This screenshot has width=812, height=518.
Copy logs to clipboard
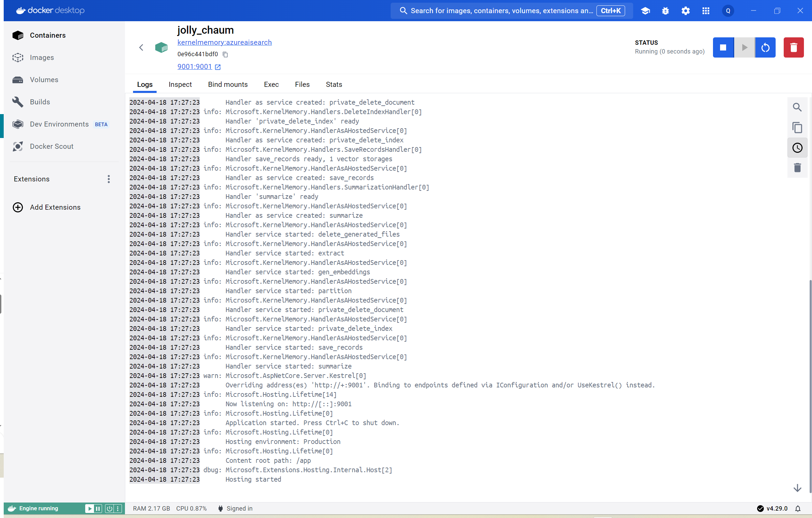797,128
